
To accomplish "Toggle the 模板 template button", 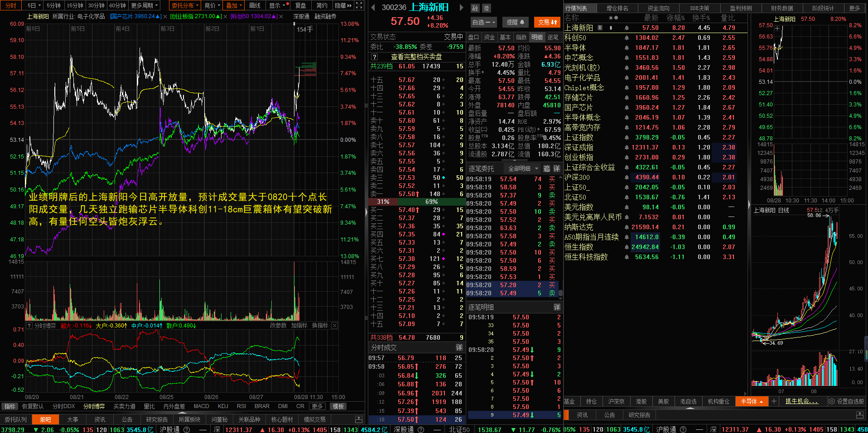I will [338, 406].
